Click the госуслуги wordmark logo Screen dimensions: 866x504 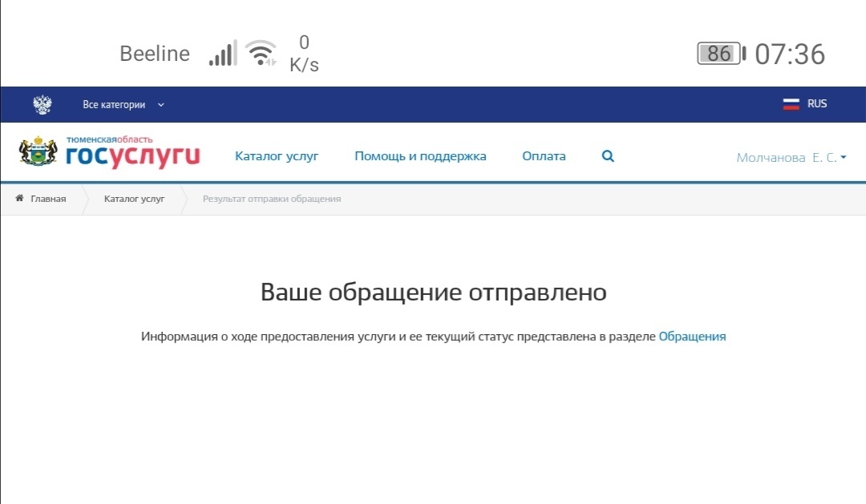tap(132, 155)
